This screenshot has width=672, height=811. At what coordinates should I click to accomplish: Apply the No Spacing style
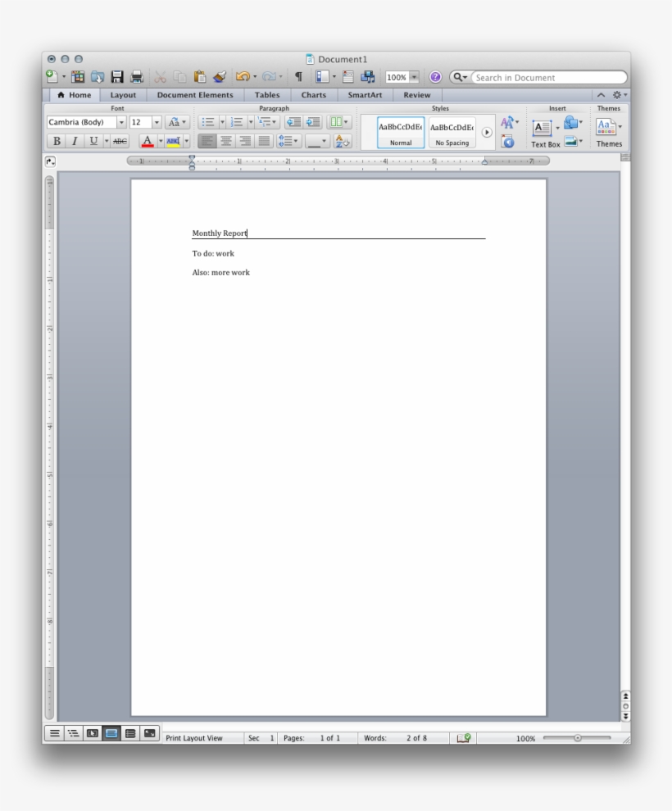[452, 129]
